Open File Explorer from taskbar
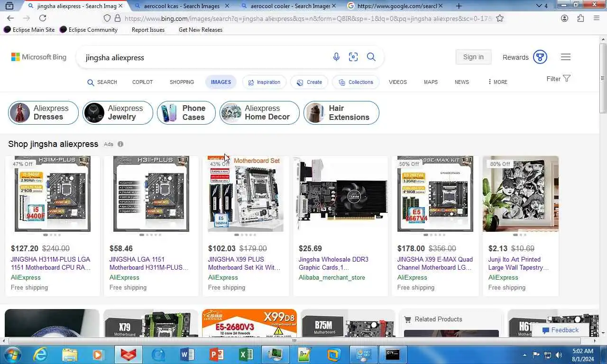 69,355
